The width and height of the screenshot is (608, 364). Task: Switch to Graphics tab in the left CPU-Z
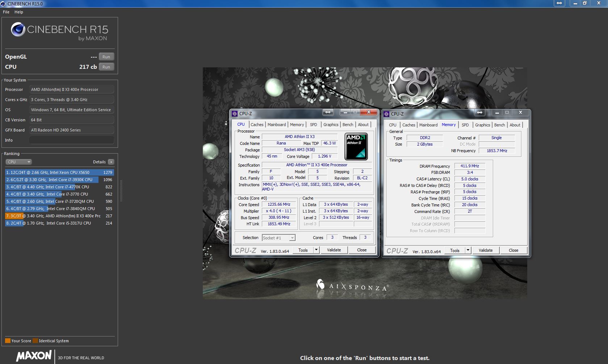point(331,125)
